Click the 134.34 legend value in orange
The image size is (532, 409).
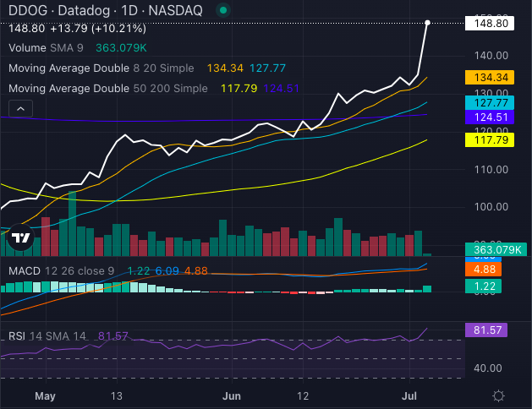(225, 68)
